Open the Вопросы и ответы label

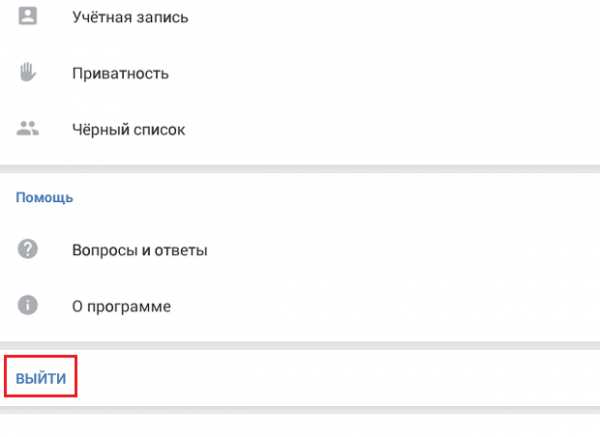(140, 250)
